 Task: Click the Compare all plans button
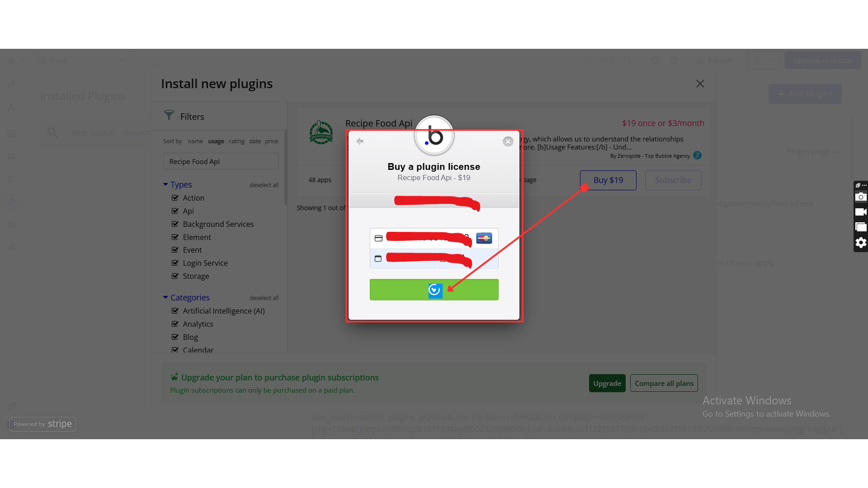(x=664, y=383)
